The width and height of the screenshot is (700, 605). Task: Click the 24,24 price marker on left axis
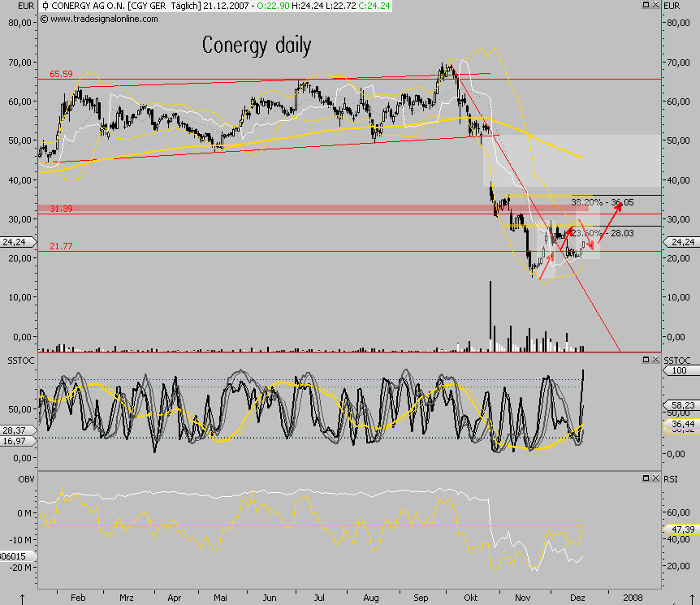click(x=13, y=241)
